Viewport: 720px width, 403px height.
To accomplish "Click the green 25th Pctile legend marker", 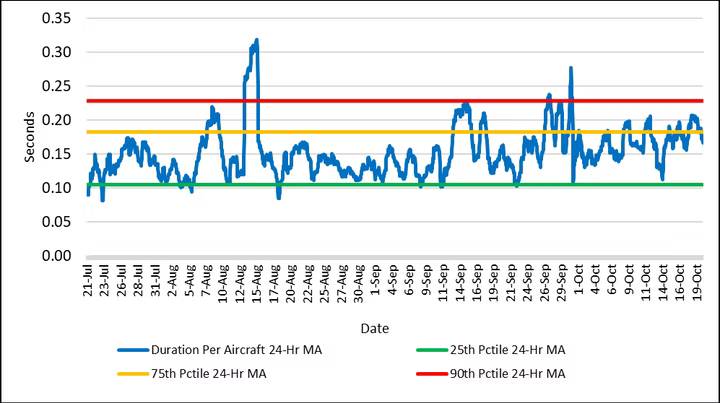I will [x=432, y=351].
